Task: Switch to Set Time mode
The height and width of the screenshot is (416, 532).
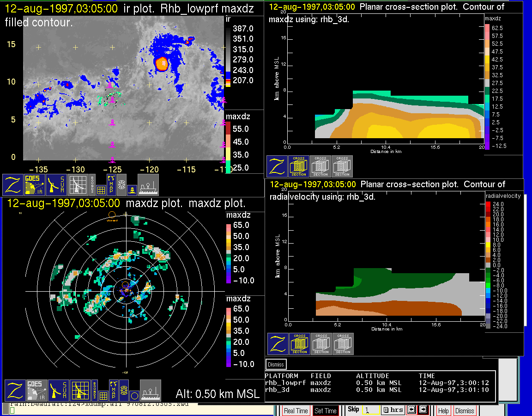Action: [x=326, y=410]
